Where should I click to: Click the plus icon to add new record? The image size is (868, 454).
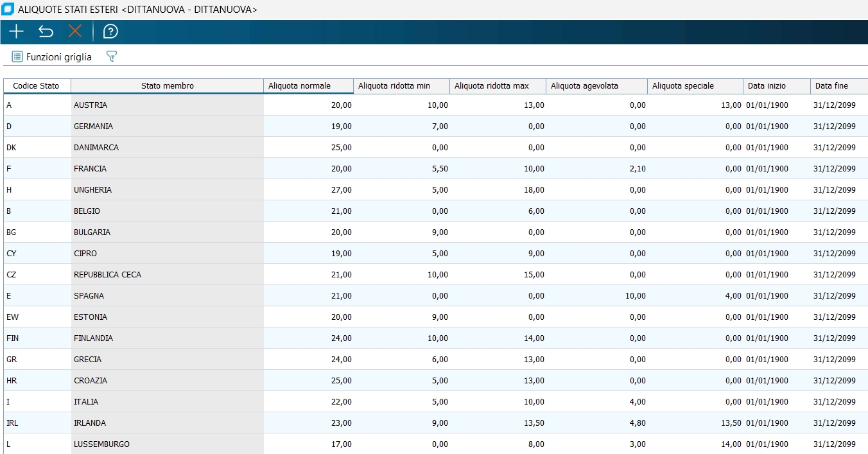tap(16, 31)
